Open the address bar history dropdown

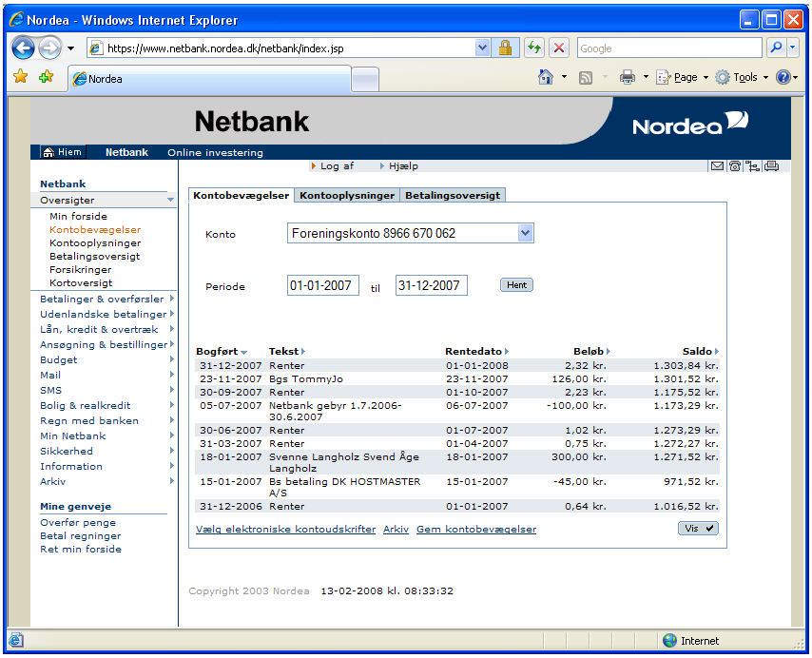pos(482,48)
